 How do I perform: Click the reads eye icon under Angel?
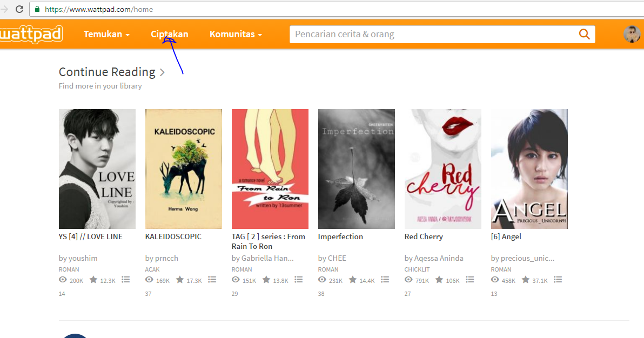point(494,280)
